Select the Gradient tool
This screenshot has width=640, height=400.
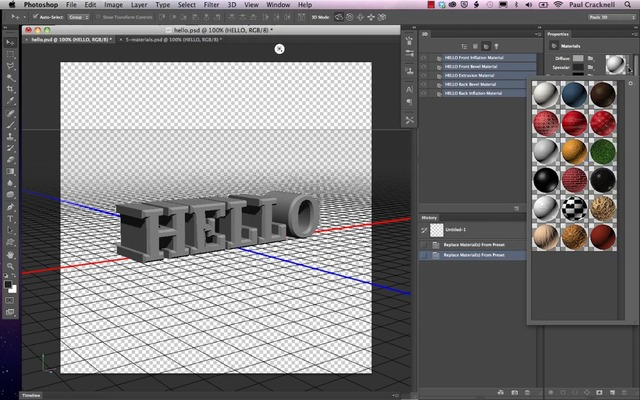pos(10,171)
